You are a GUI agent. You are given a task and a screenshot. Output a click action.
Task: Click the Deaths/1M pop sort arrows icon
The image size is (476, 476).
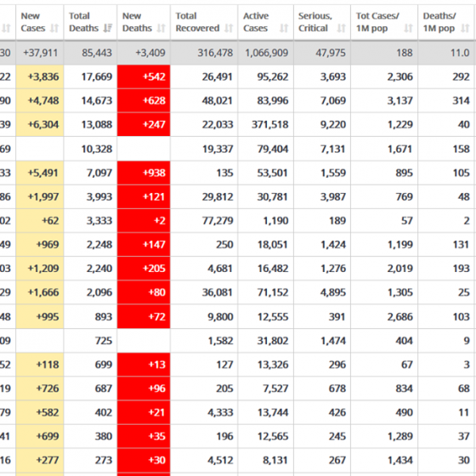(465, 28)
